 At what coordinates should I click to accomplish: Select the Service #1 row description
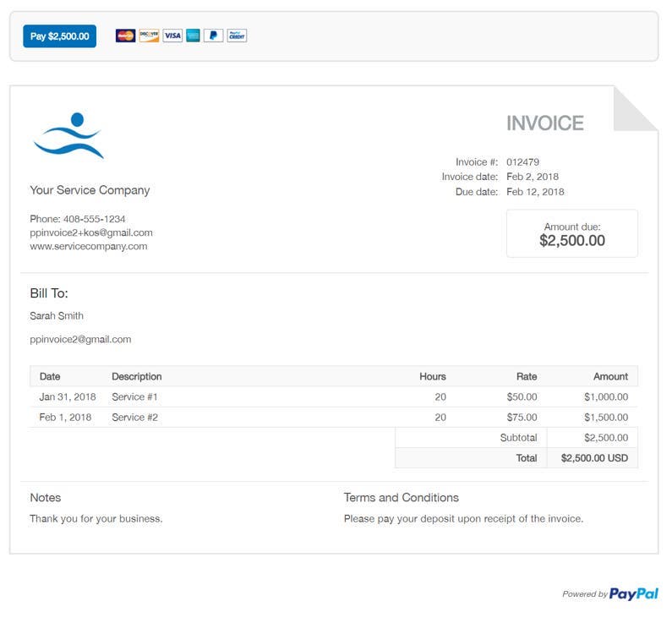134,396
